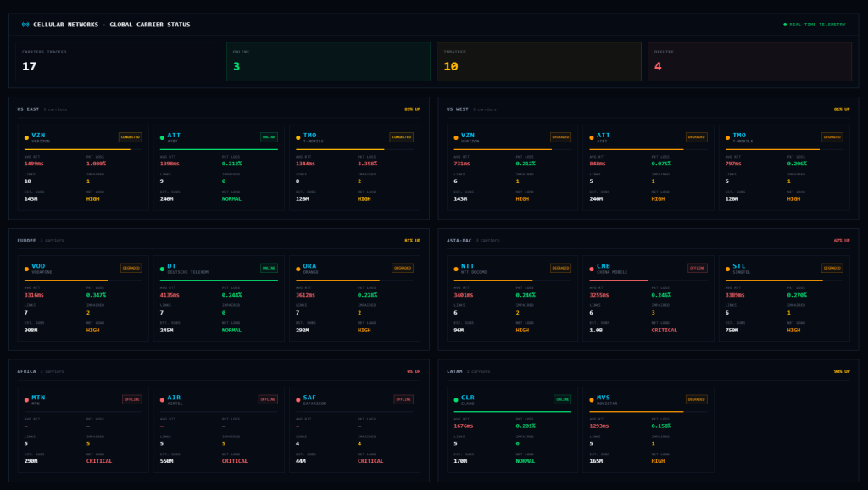
Task: Click the ORA Orange carrier name
Action: 309,265
